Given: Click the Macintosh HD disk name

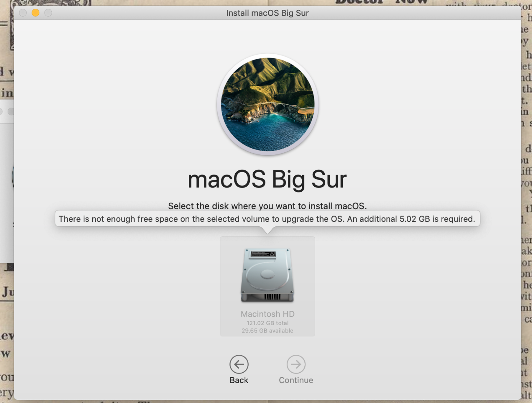Looking at the screenshot, I should click(x=267, y=314).
